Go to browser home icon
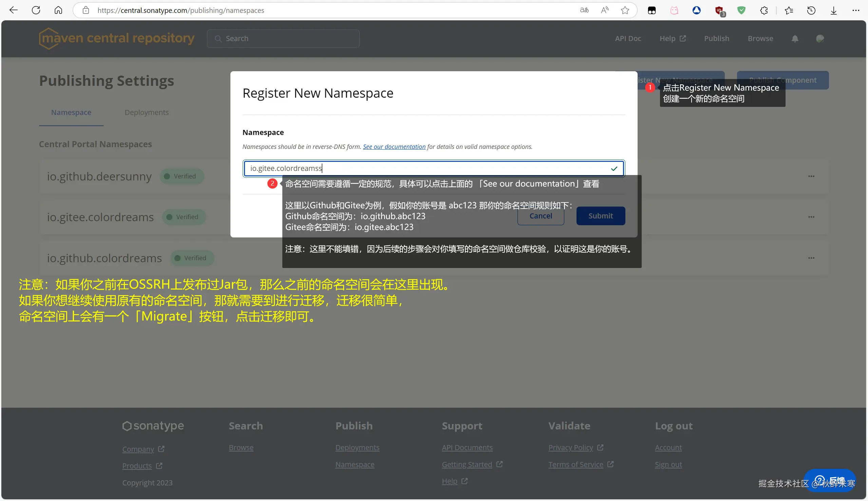The image size is (868, 501). [x=58, y=10]
